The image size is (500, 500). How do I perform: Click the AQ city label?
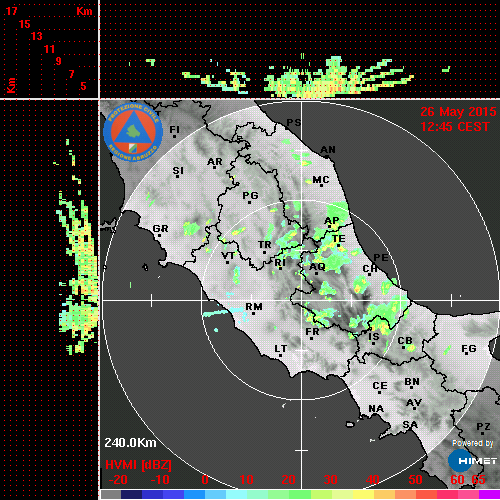(x=317, y=267)
